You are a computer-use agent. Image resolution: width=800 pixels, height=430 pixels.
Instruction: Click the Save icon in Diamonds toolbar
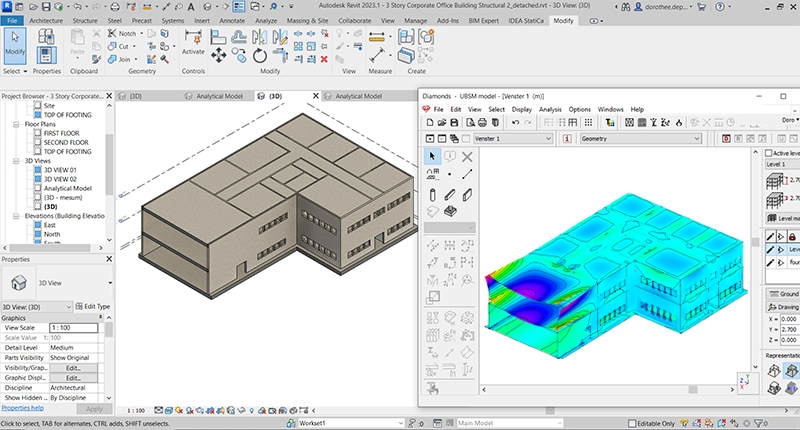point(454,122)
